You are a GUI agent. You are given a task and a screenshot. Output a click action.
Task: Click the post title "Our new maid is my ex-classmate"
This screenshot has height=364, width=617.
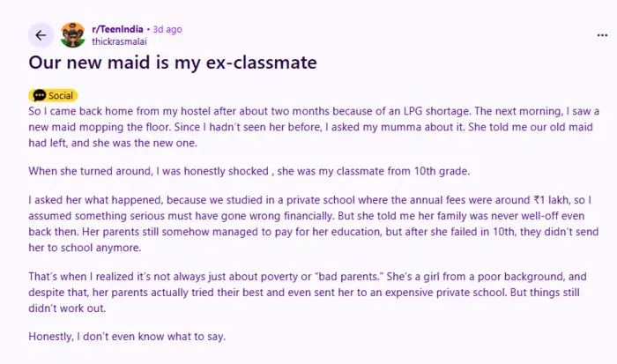(x=173, y=63)
